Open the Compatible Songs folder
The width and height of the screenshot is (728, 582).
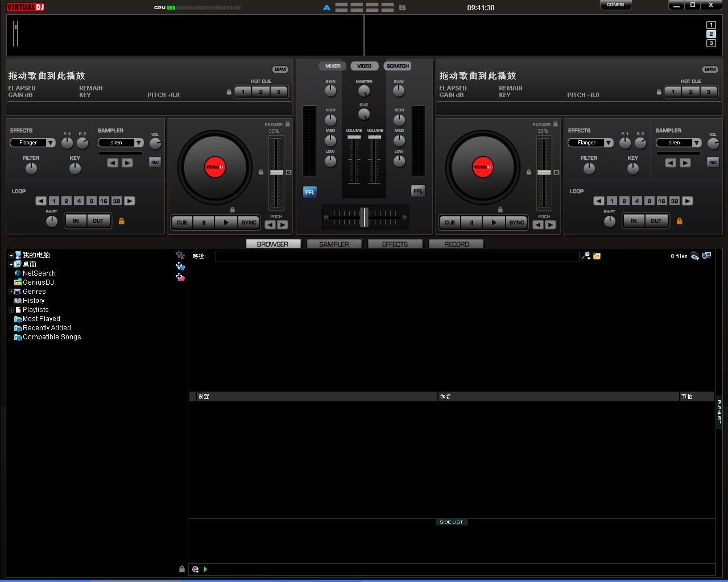click(x=52, y=337)
